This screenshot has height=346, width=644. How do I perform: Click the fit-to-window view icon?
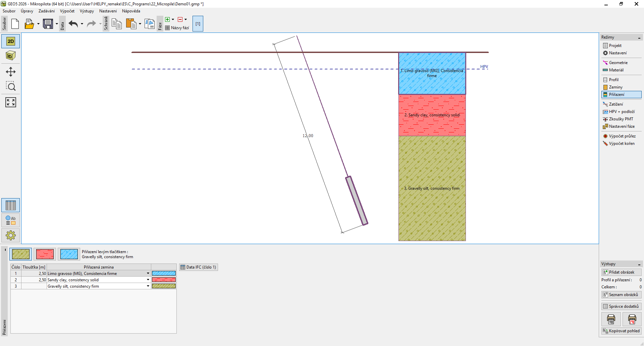pos(11,102)
